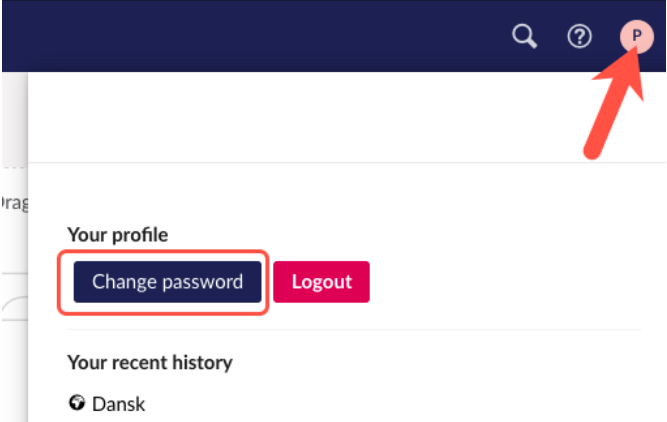
Task: Click the globe icon beside Dansk
Action: pos(77,402)
